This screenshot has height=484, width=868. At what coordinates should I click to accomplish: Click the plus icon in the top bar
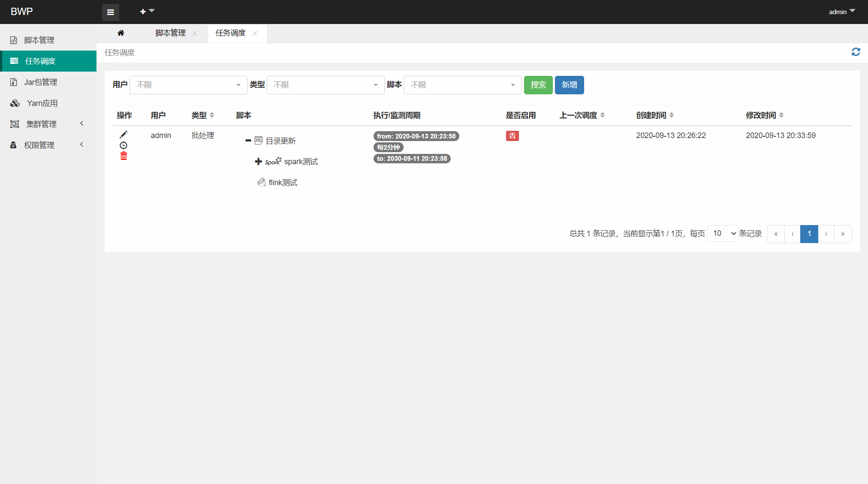(142, 11)
